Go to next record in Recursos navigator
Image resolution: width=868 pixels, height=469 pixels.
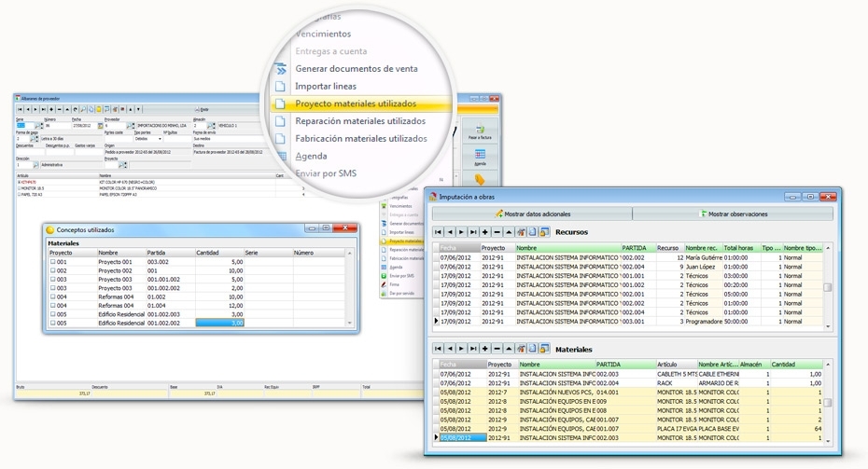[461, 232]
